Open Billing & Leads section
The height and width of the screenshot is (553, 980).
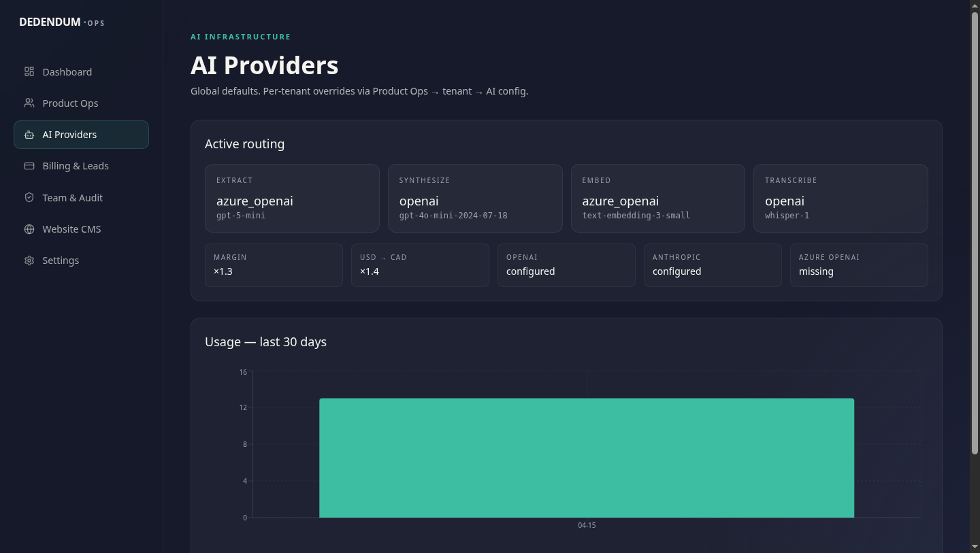click(x=81, y=166)
